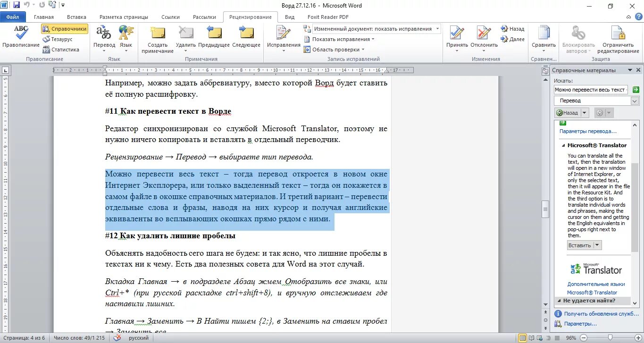644x343 pixels.
Task: Switch to the Разметка страницы tab
Action: pyautogui.click(x=124, y=17)
